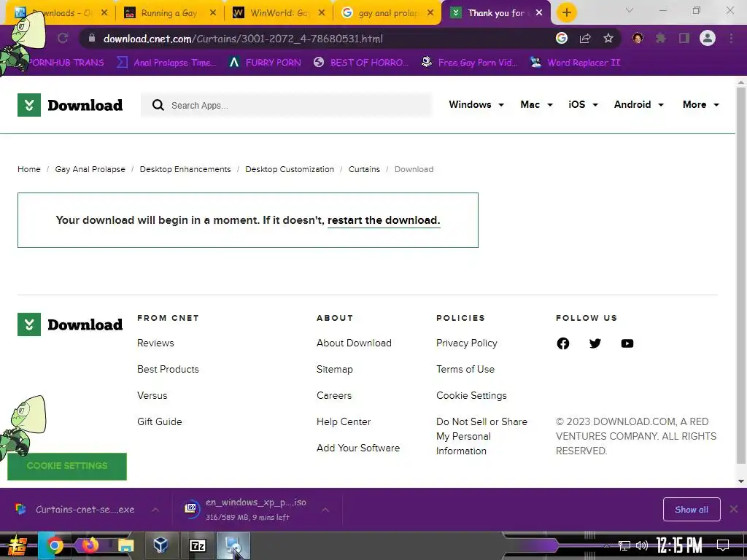Go to Home breadcrumb
747x560 pixels.
pyautogui.click(x=29, y=169)
